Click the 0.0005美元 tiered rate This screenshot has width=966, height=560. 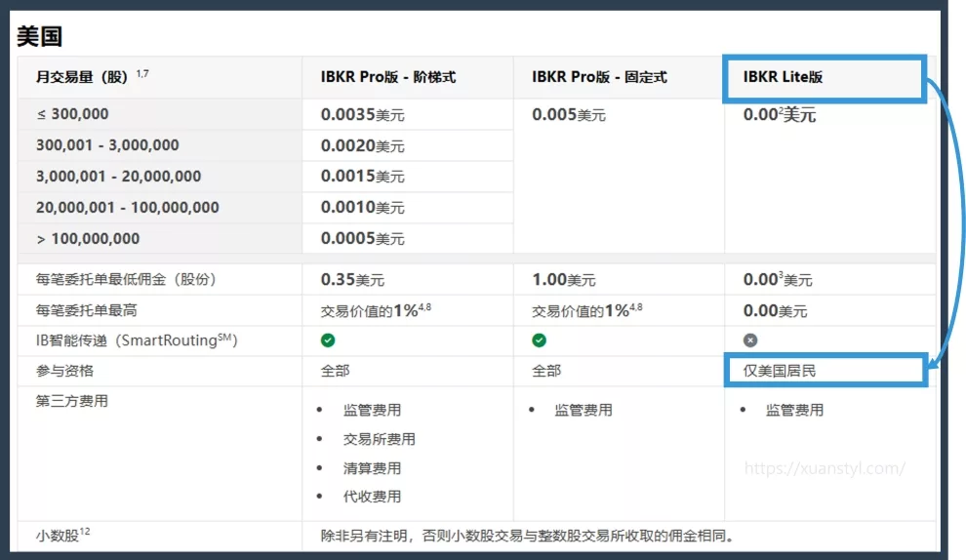point(362,238)
